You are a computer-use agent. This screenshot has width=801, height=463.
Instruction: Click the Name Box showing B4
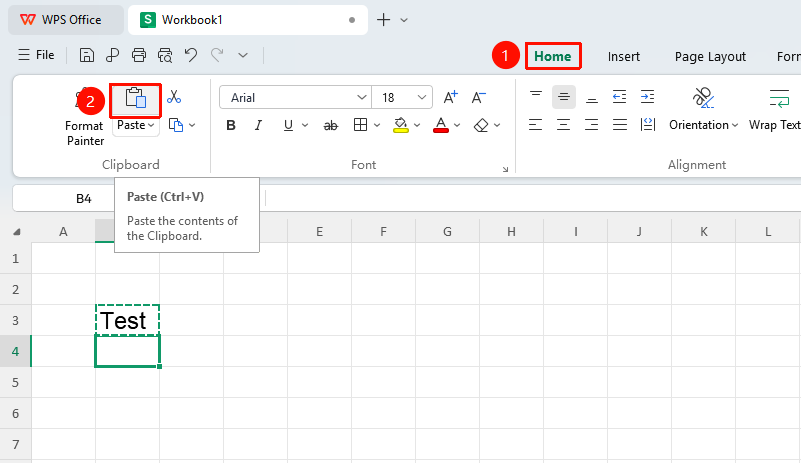tap(84, 199)
